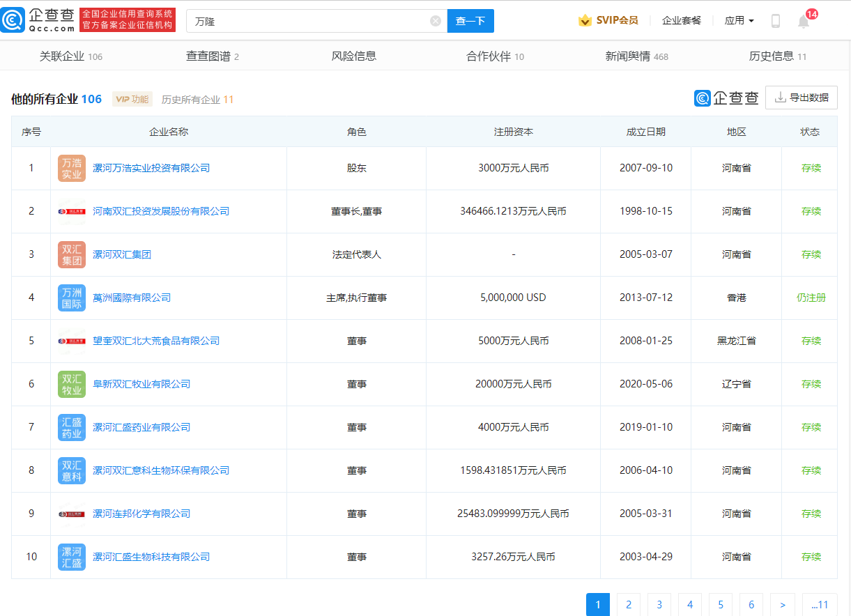
Task: Click the 万浩实业 company logo
Action: pyautogui.click(x=71, y=168)
